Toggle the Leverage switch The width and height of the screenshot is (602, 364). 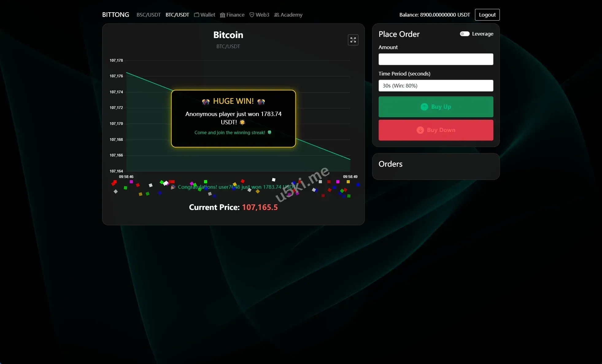(465, 34)
